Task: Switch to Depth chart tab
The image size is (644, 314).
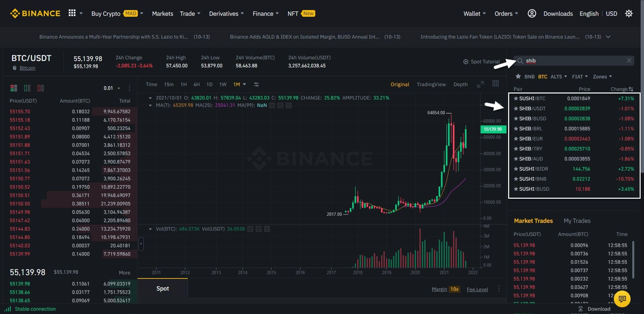Action: 461,84
